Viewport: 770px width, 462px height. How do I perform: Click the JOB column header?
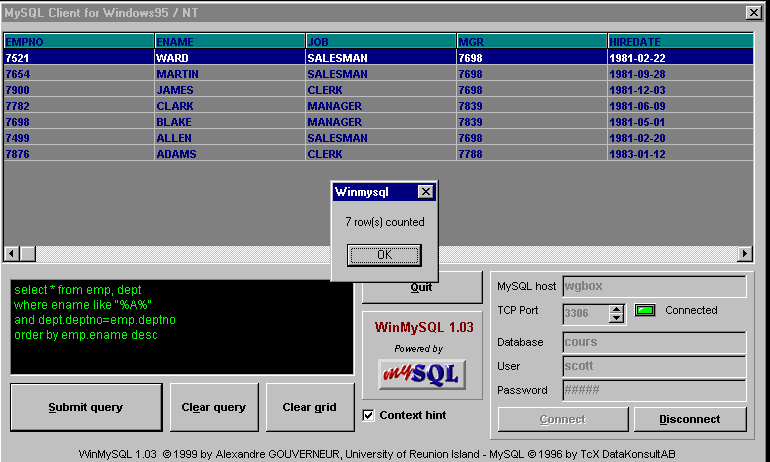pos(381,42)
